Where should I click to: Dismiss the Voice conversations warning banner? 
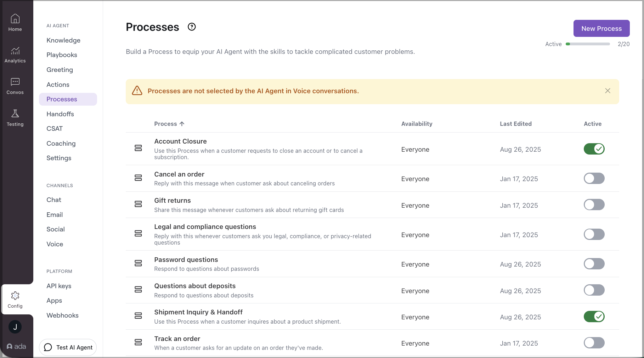(x=608, y=91)
